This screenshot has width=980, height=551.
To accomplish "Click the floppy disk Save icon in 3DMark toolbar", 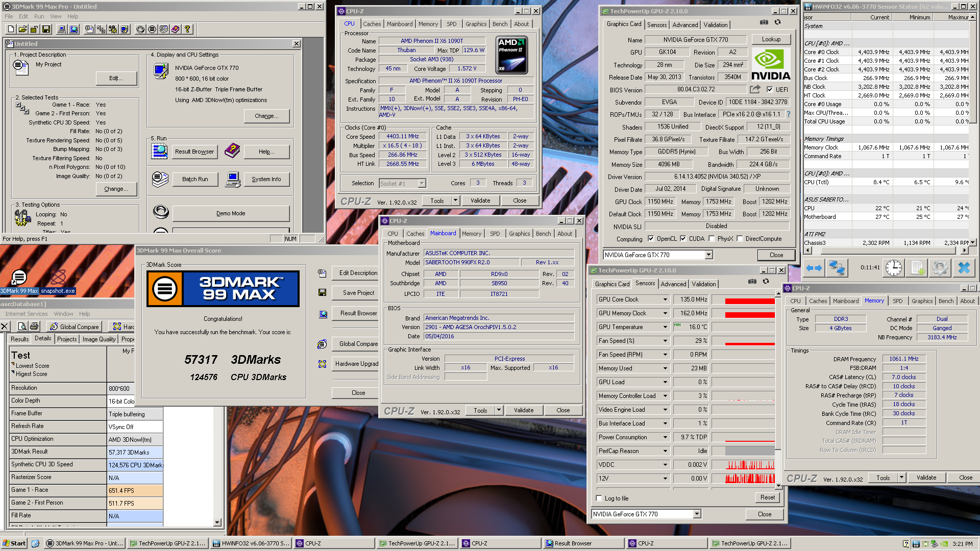I will 46,30.
